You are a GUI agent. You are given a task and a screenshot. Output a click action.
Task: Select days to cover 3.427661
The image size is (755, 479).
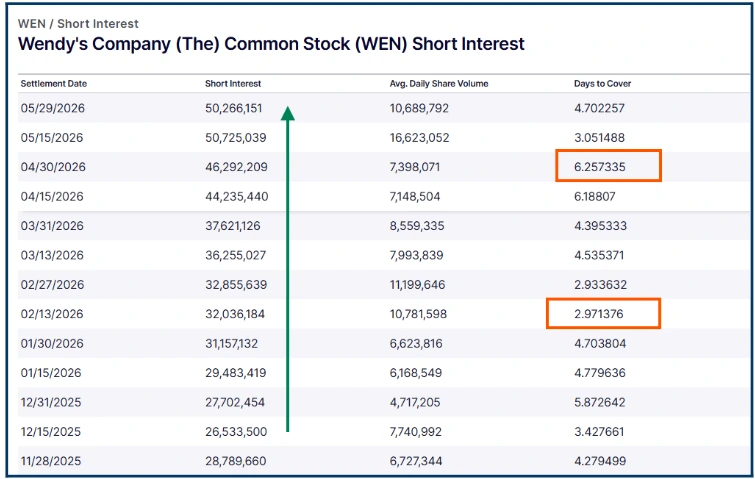tap(599, 431)
